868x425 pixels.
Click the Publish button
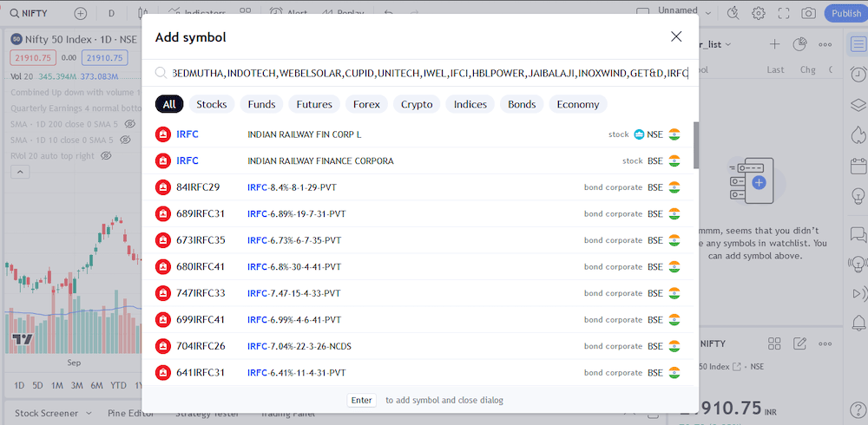(x=845, y=13)
